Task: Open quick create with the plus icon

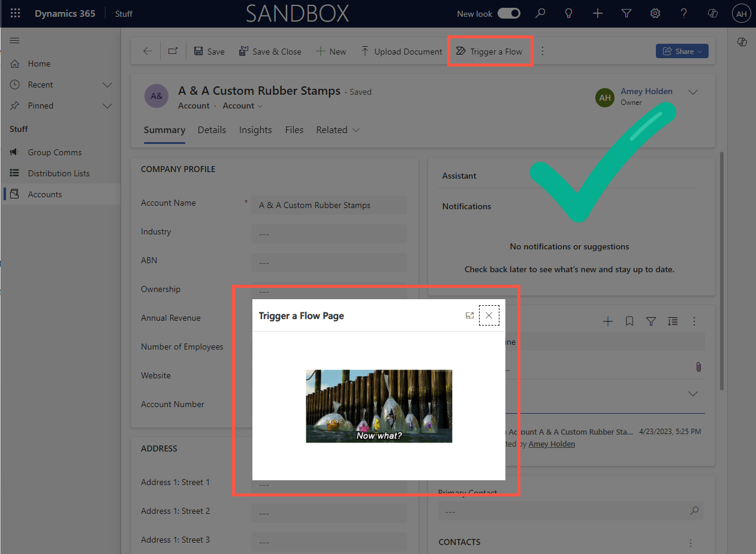Action: point(597,13)
